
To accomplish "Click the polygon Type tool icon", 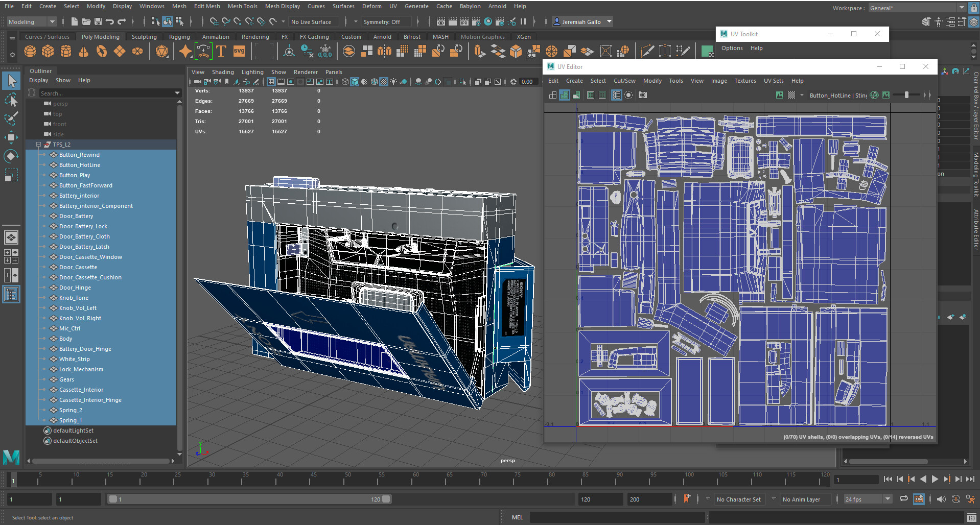I will [221, 52].
